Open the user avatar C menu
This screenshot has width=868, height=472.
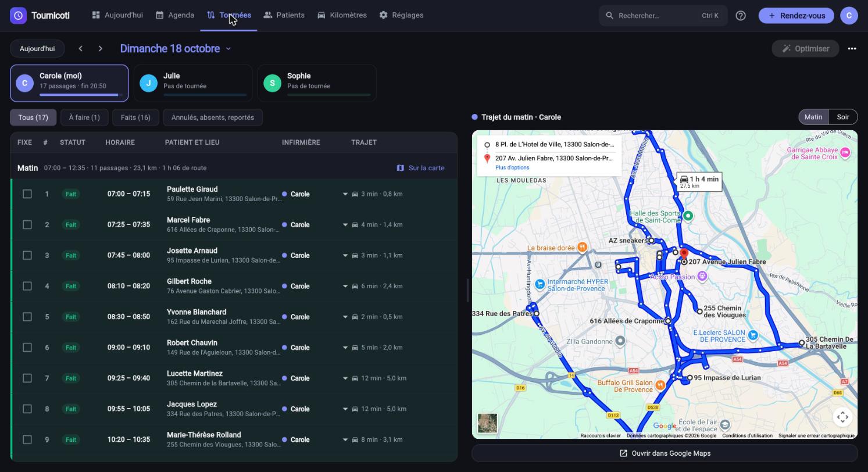tap(849, 16)
